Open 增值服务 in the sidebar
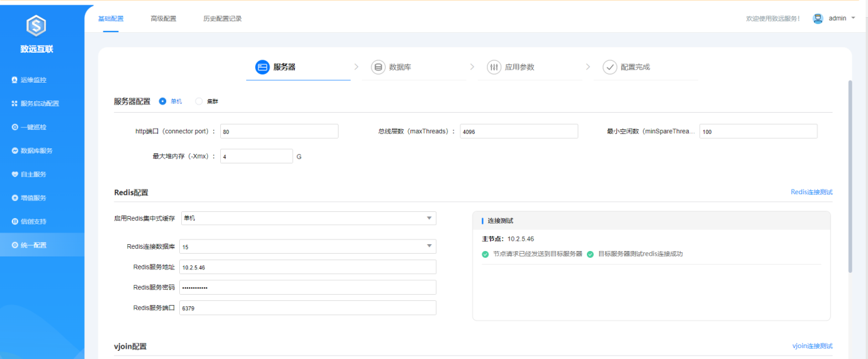Image resolution: width=868 pixels, height=359 pixels. 33,198
